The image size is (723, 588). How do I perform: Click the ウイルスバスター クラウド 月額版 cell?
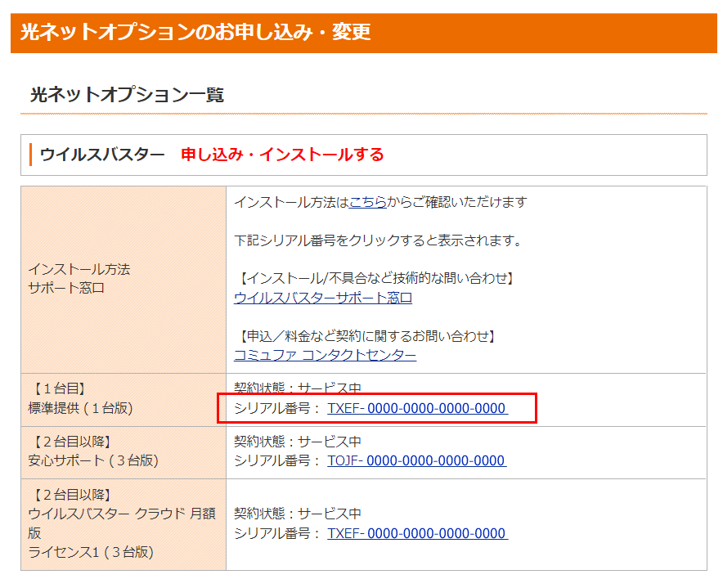click(123, 524)
